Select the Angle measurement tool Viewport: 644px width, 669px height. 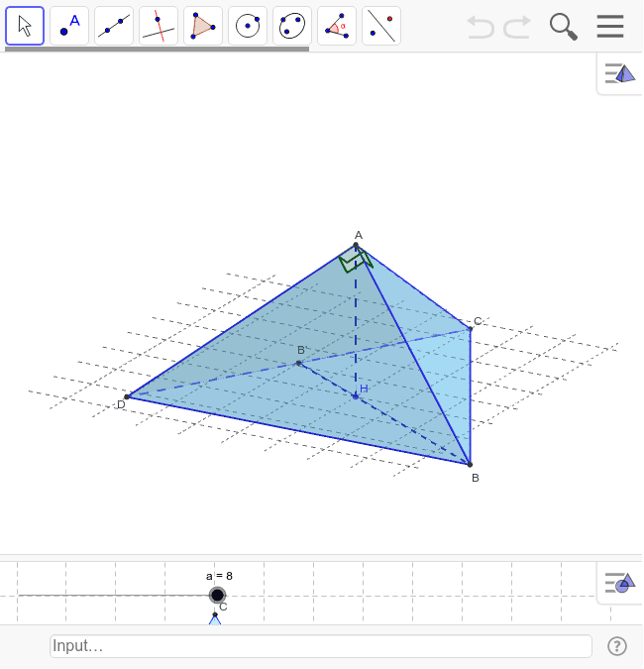click(x=337, y=26)
